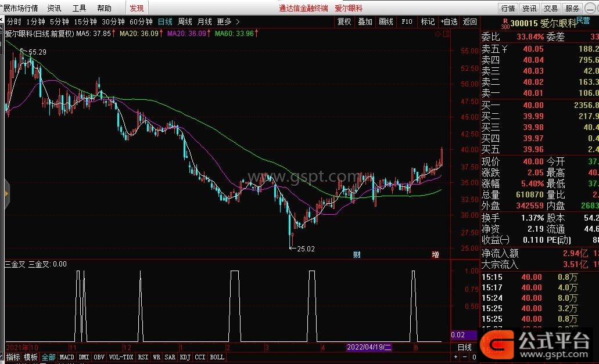Select the SAR indicator
599x364 pixels.
[170, 357]
